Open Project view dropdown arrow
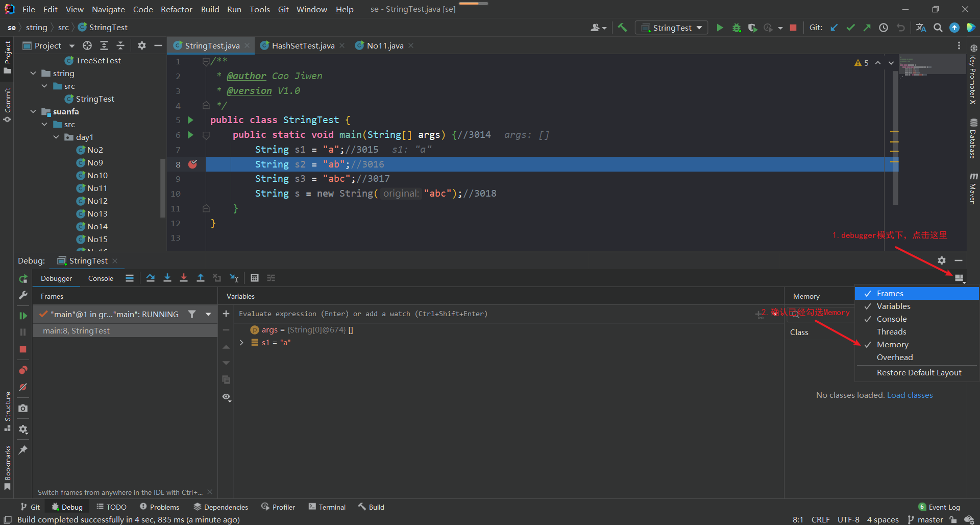 (72, 46)
